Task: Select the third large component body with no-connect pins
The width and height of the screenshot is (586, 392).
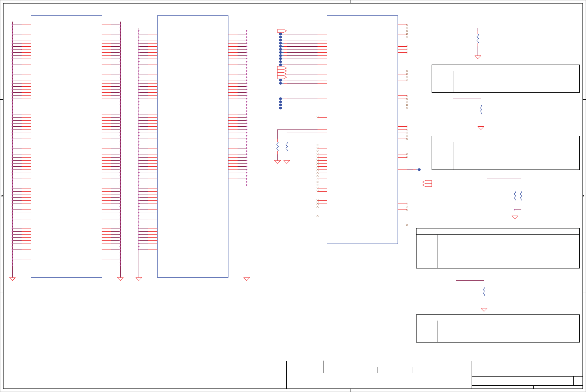Action: (362, 129)
